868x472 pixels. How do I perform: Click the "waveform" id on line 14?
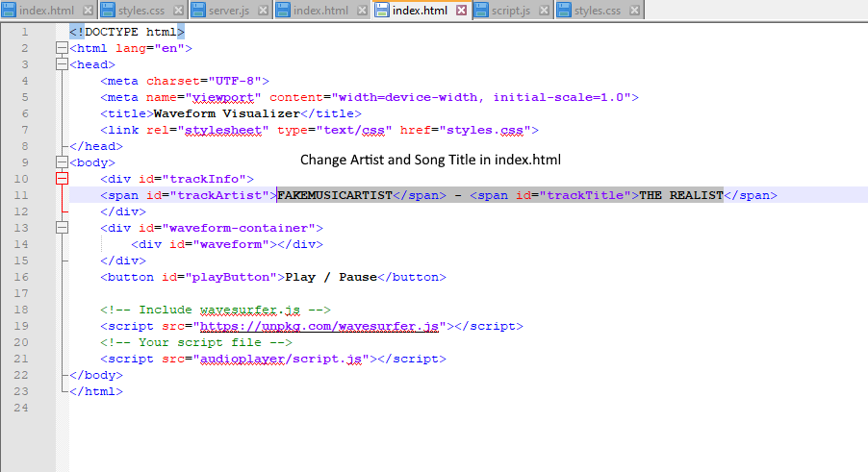pyautogui.click(x=231, y=244)
